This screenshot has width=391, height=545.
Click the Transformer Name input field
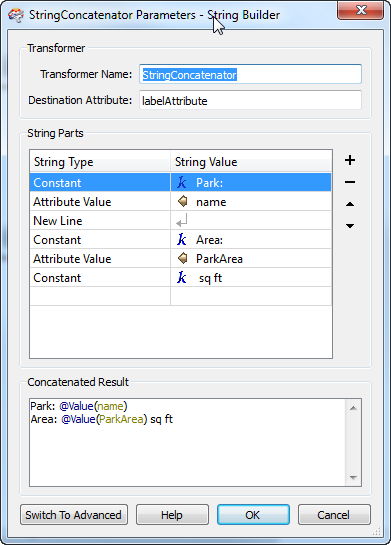(x=250, y=74)
